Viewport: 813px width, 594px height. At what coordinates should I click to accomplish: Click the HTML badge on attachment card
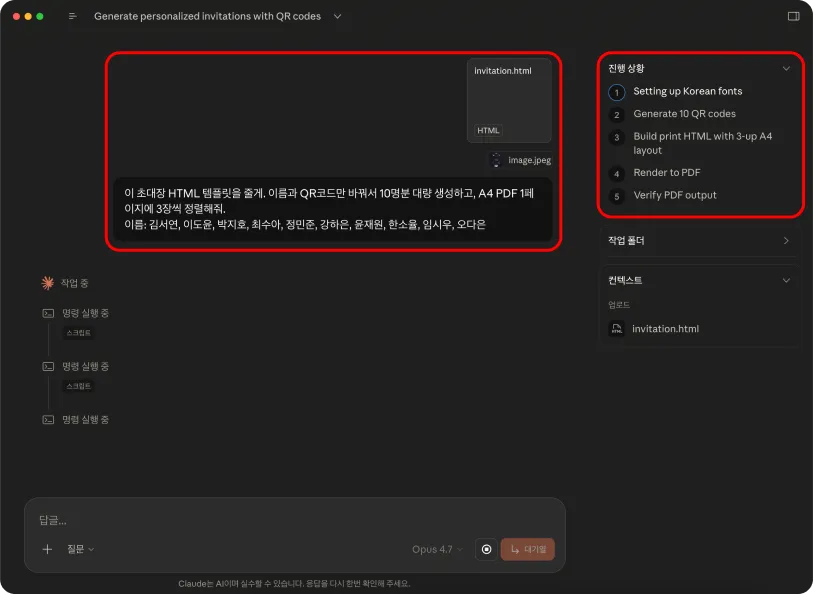488,131
